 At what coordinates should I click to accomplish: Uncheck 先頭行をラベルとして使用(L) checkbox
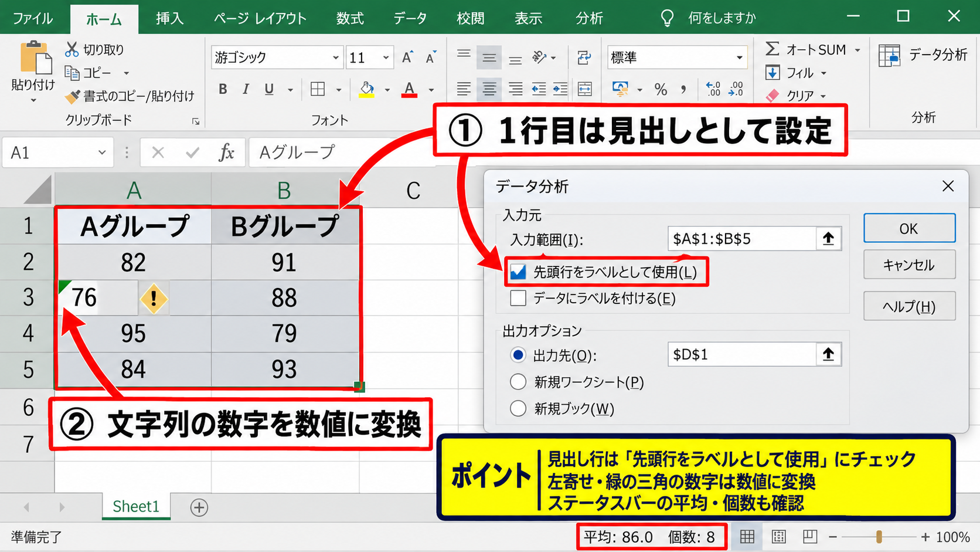coord(518,272)
